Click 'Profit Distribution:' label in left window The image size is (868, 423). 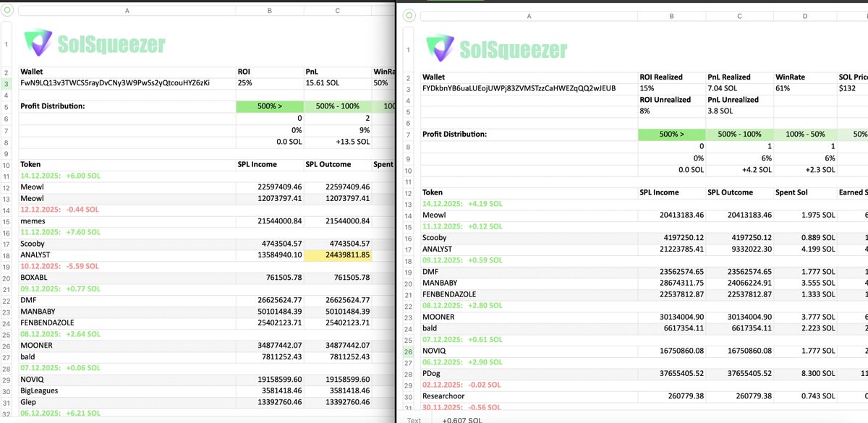tap(53, 106)
